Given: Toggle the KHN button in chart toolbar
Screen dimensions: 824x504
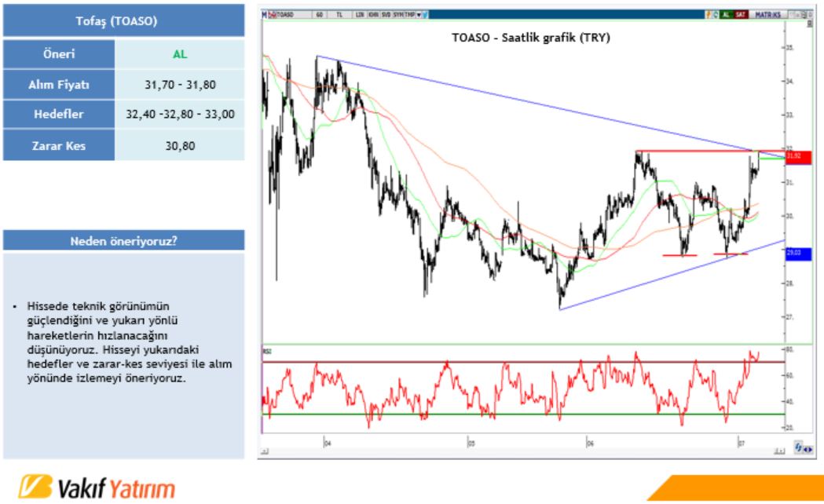Looking at the screenshot, I should pyautogui.click(x=373, y=15).
